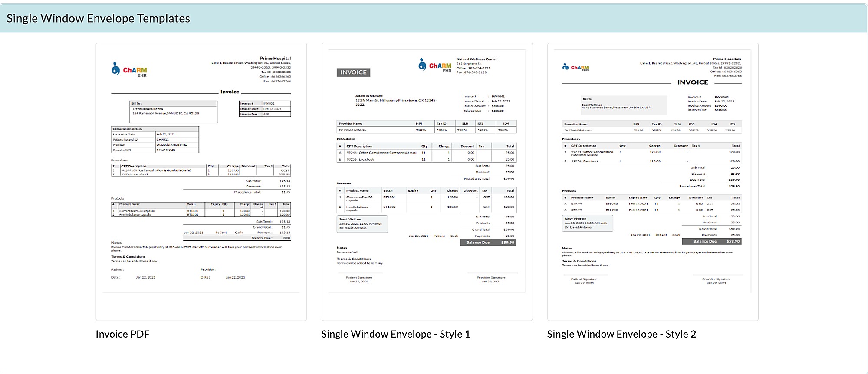
Task: Click 'Balance Due $59.90' bar in Style 1 preview
Action: coord(488,243)
